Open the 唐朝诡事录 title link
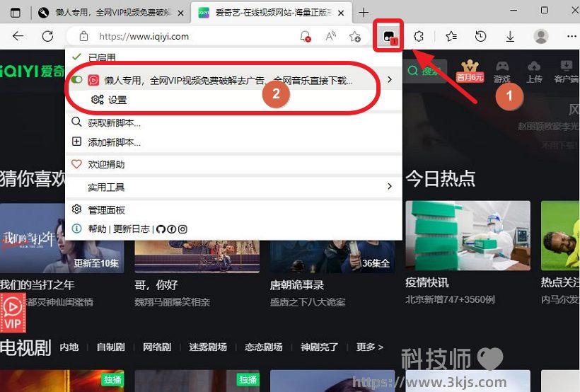This screenshot has width=580, height=392. (297, 284)
